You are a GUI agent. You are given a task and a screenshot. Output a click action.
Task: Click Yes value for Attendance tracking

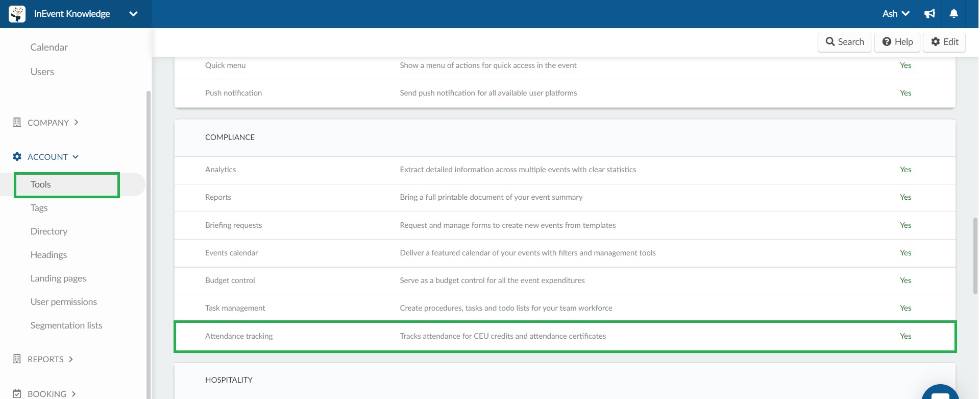(905, 336)
